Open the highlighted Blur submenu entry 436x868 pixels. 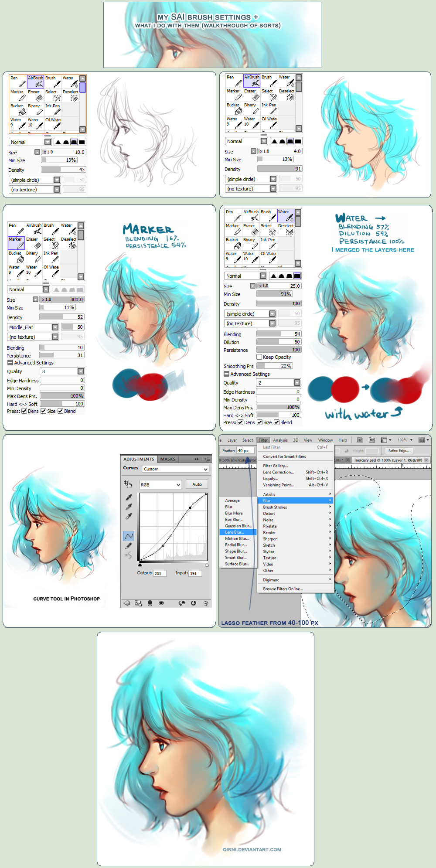tap(296, 501)
